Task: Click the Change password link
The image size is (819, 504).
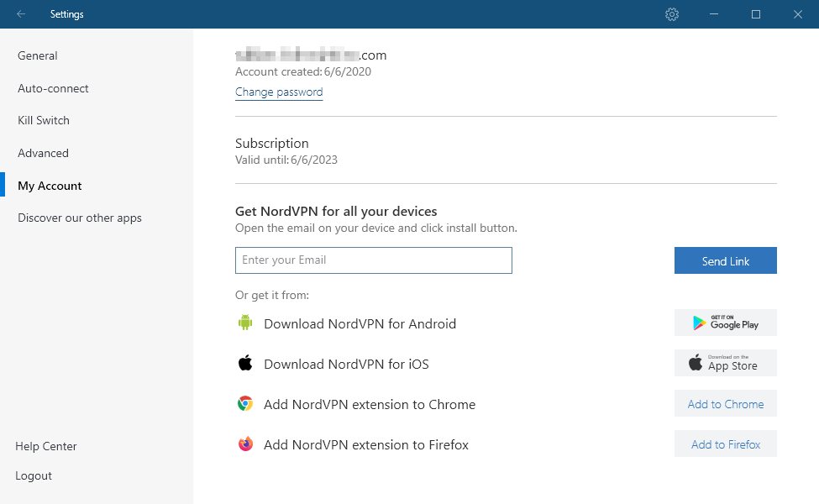Action: (x=279, y=92)
